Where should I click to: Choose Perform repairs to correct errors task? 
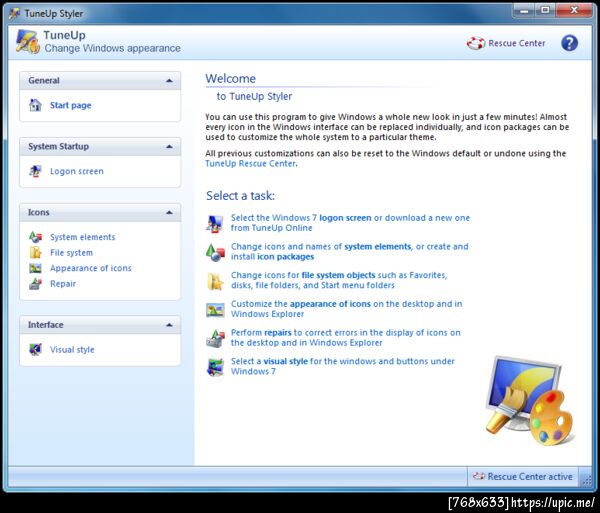click(x=346, y=337)
